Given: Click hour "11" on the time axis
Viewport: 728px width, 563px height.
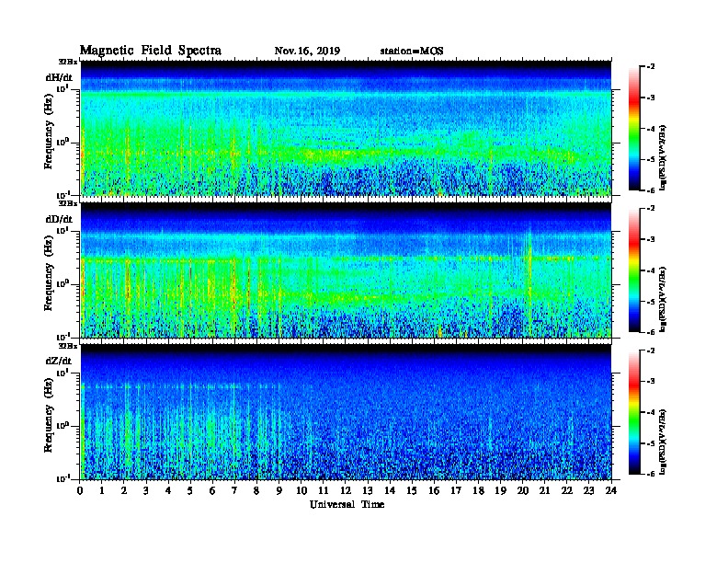Looking at the screenshot, I should [x=324, y=491].
